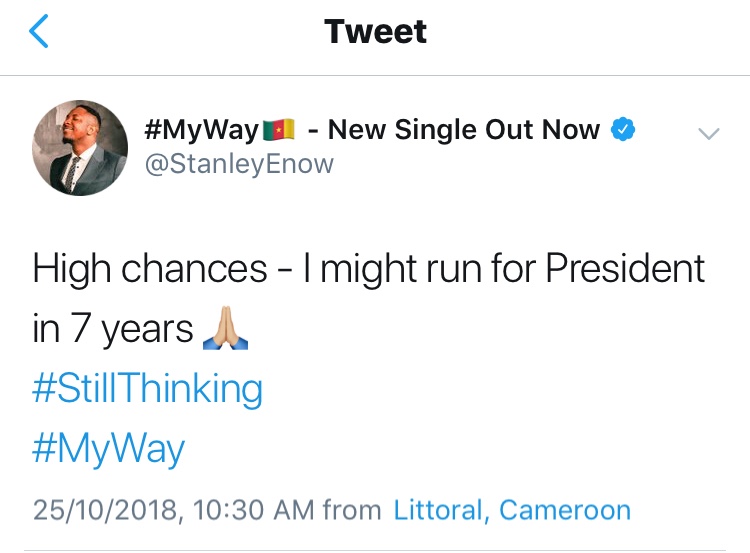The width and height of the screenshot is (750, 553).
Task: Click the 25/10/2018 date stamp
Action: pyautogui.click(x=105, y=510)
